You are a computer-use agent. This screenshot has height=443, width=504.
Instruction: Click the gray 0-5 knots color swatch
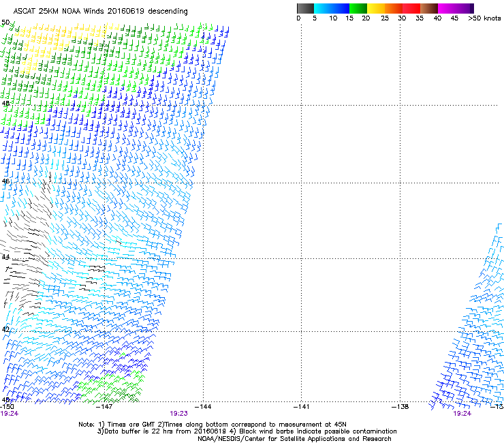click(x=305, y=8)
